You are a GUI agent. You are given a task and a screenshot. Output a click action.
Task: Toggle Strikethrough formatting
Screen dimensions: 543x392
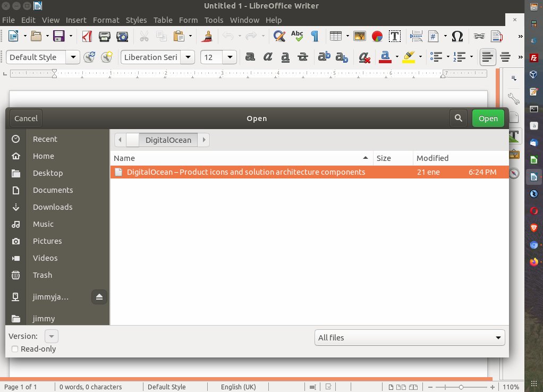303,57
